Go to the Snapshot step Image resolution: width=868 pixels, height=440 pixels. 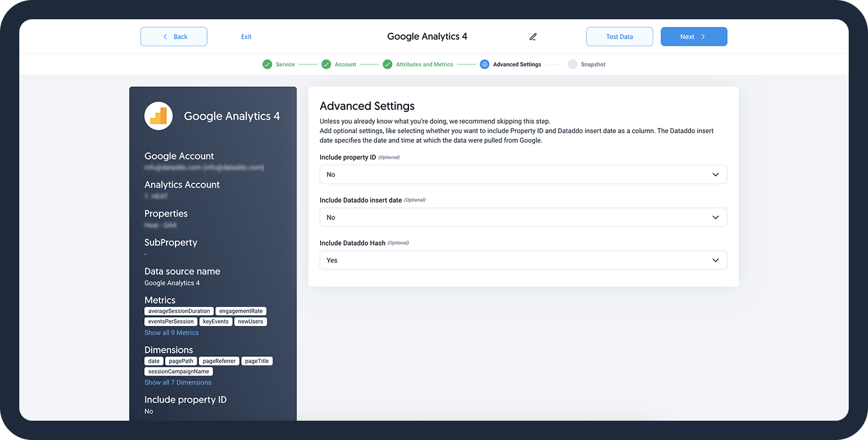pyautogui.click(x=593, y=64)
